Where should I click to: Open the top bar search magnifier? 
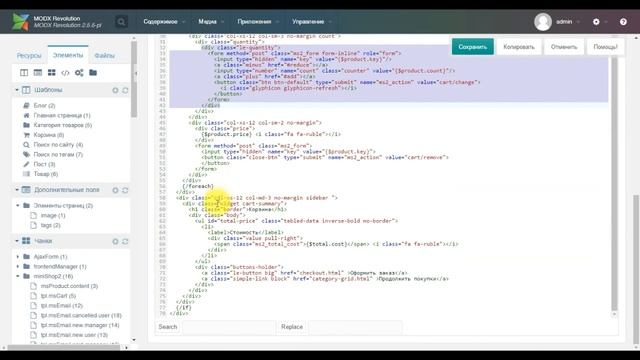click(121, 22)
